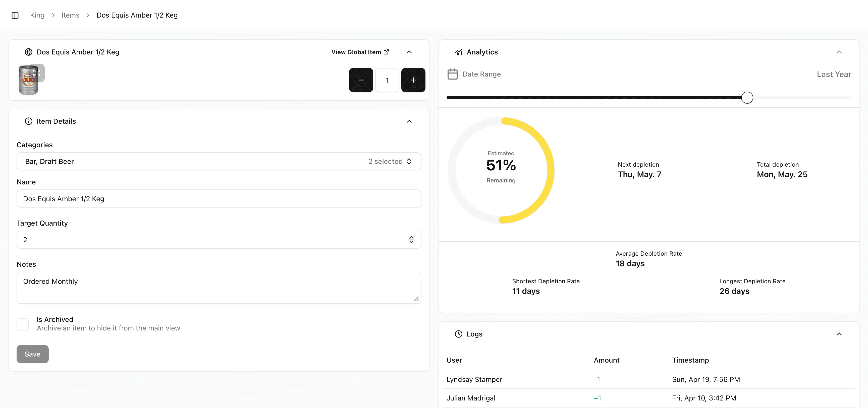
Task: Select the Lyndsay Stamper log row
Action: coord(649,379)
